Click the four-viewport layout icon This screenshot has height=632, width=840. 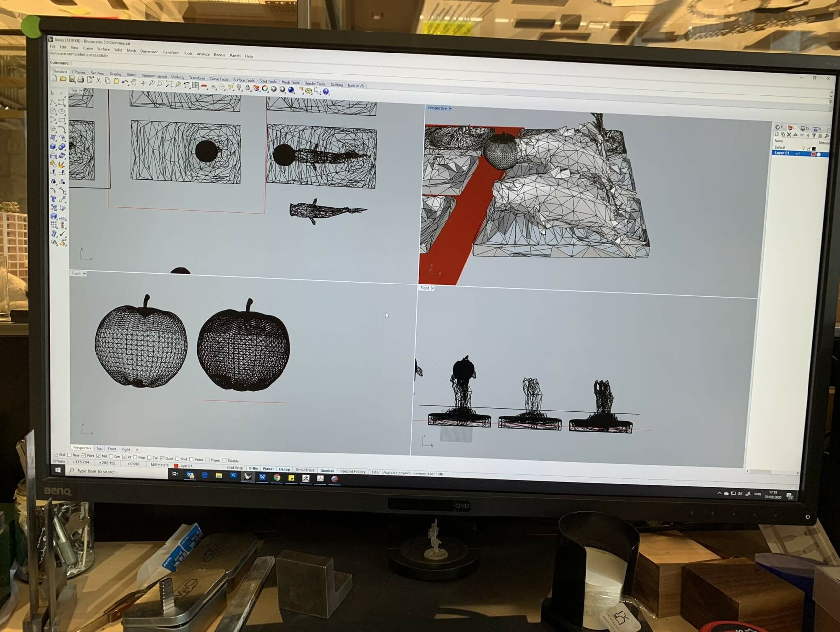[x=195, y=85]
